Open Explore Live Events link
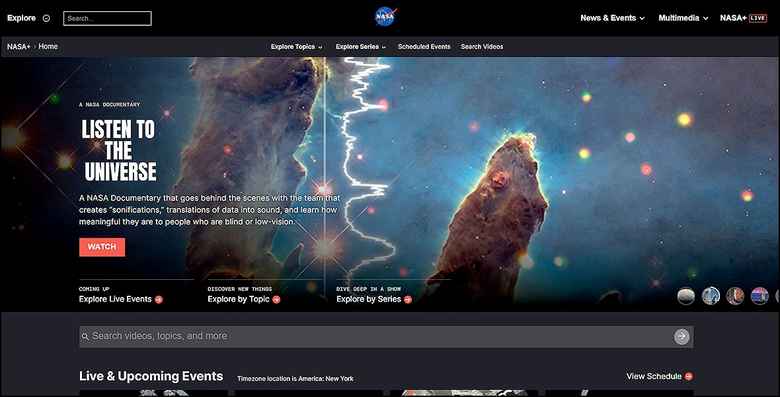This screenshot has width=780, height=397. click(x=115, y=299)
